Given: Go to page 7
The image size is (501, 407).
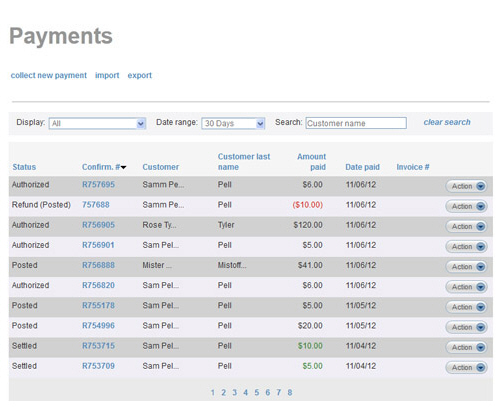Looking at the screenshot, I should point(279,393).
